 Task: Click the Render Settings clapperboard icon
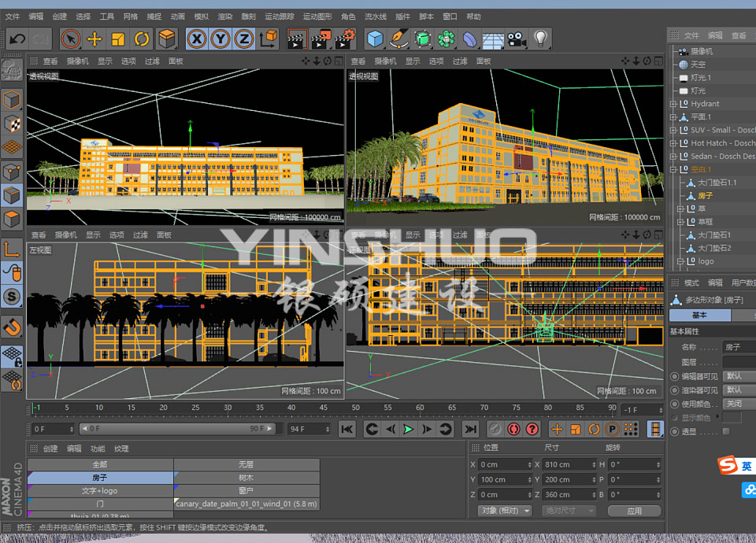click(x=345, y=39)
